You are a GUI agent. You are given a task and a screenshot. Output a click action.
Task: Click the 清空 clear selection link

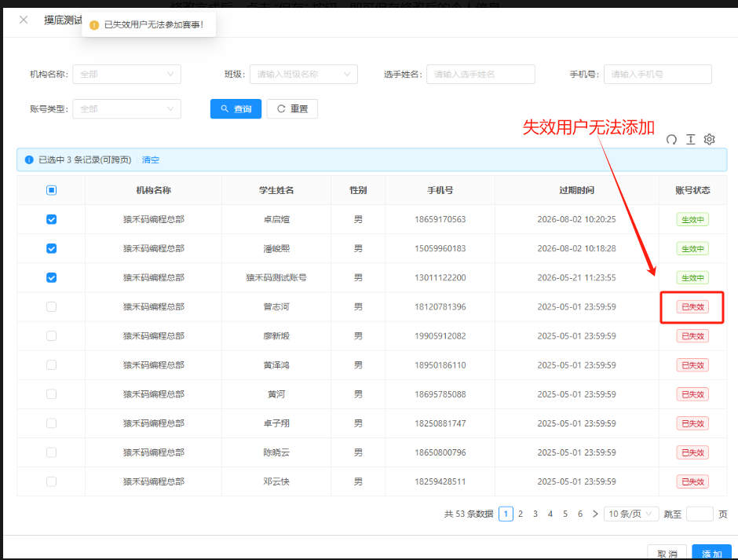pyautogui.click(x=150, y=160)
